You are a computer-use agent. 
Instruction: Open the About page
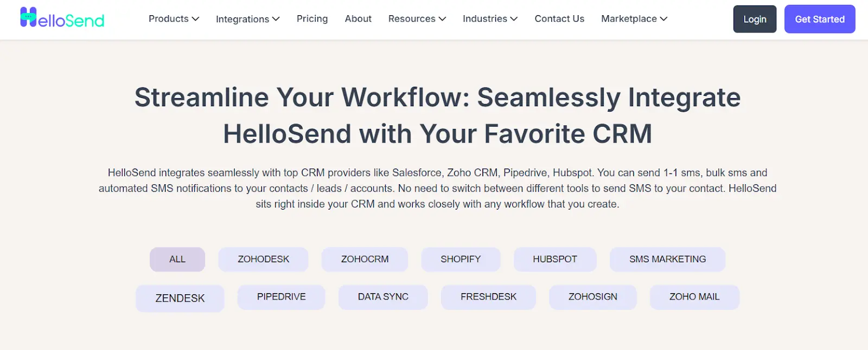(x=358, y=18)
